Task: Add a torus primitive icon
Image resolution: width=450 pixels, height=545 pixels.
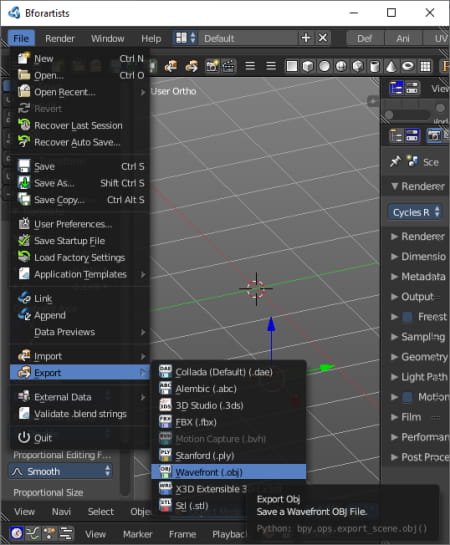Action: [408, 66]
